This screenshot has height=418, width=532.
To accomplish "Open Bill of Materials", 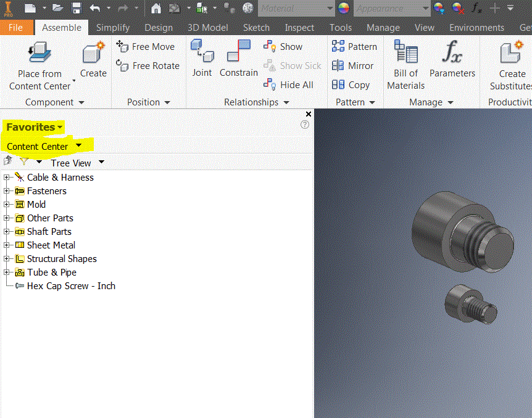I will click(x=405, y=65).
